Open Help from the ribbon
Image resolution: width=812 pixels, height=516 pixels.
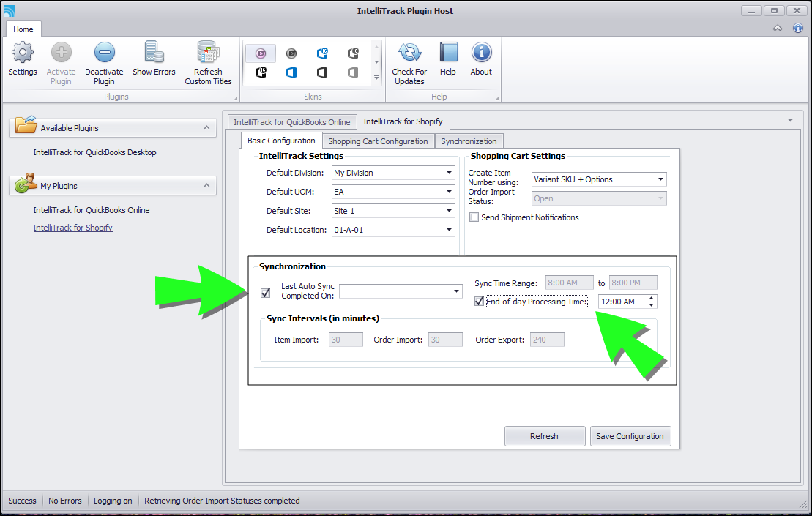tap(448, 59)
